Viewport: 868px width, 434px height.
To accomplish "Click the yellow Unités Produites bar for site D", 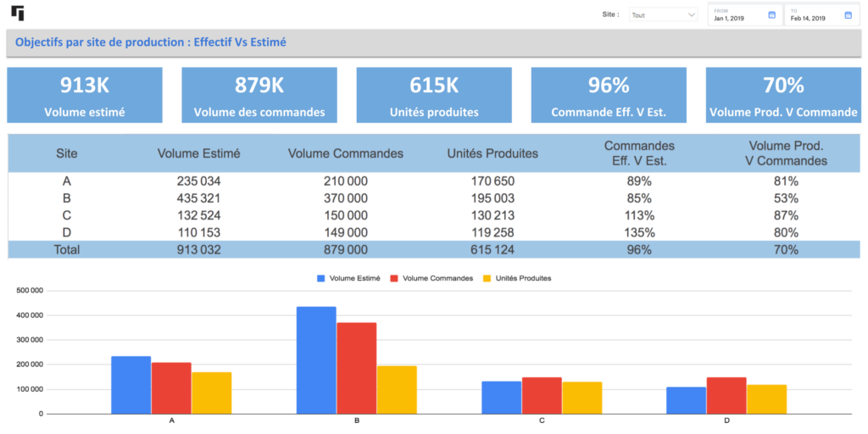I will pyautogui.click(x=766, y=399).
